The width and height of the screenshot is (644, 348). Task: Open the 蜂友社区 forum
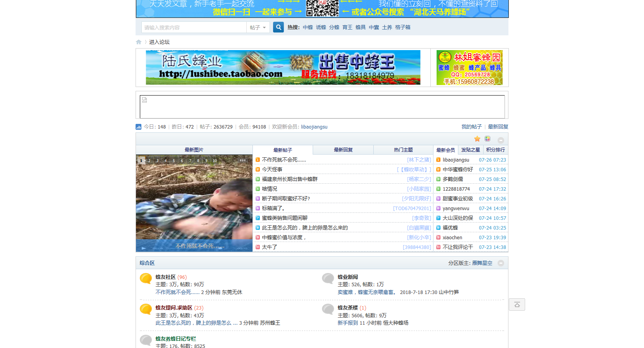(165, 277)
